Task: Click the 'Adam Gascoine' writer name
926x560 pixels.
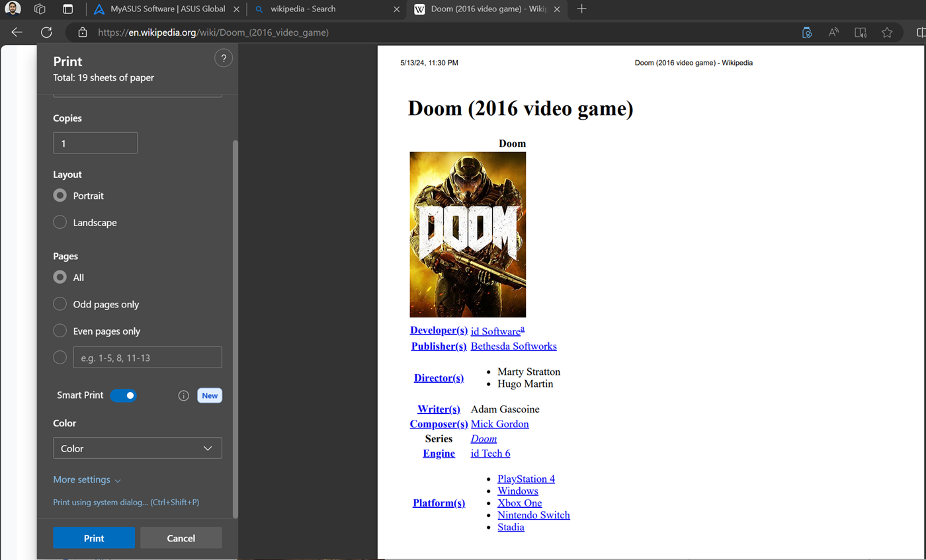Action: click(x=505, y=409)
